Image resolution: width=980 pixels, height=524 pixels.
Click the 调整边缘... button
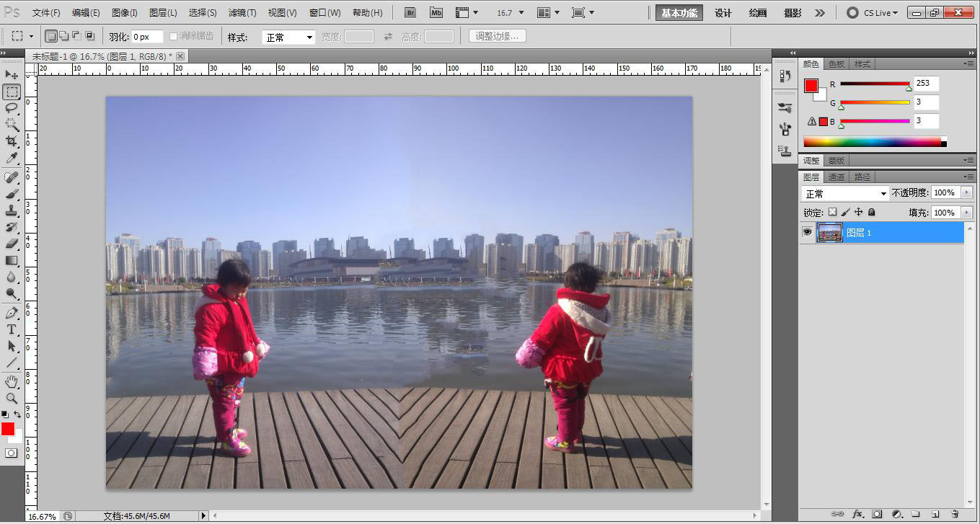pos(498,36)
